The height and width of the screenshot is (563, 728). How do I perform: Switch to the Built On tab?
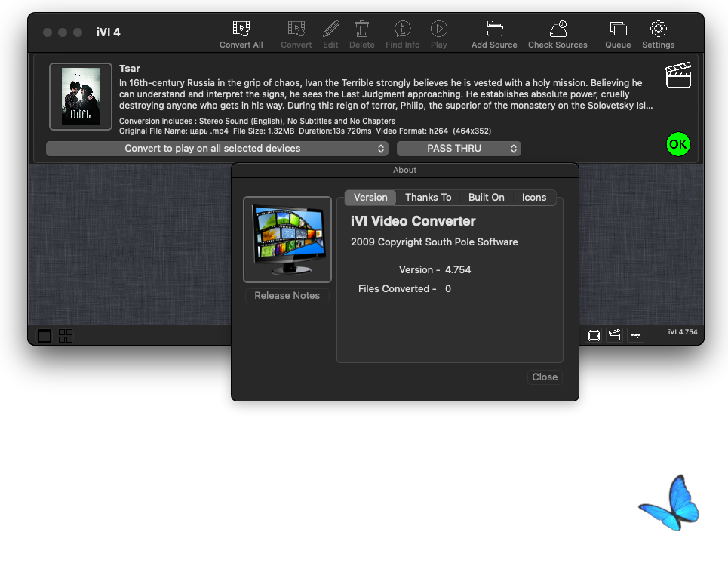point(486,198)
